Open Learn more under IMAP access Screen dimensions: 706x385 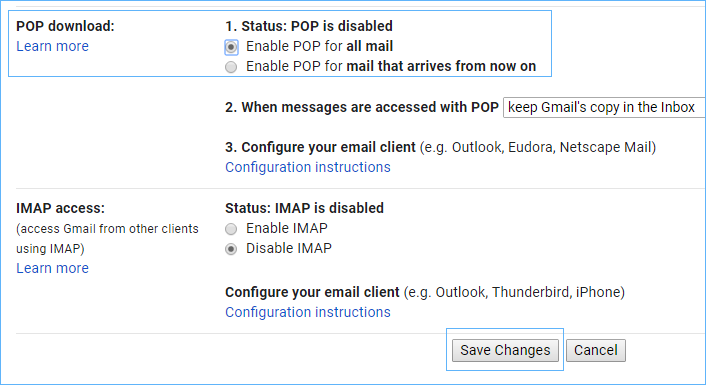(x=52, y=268)
